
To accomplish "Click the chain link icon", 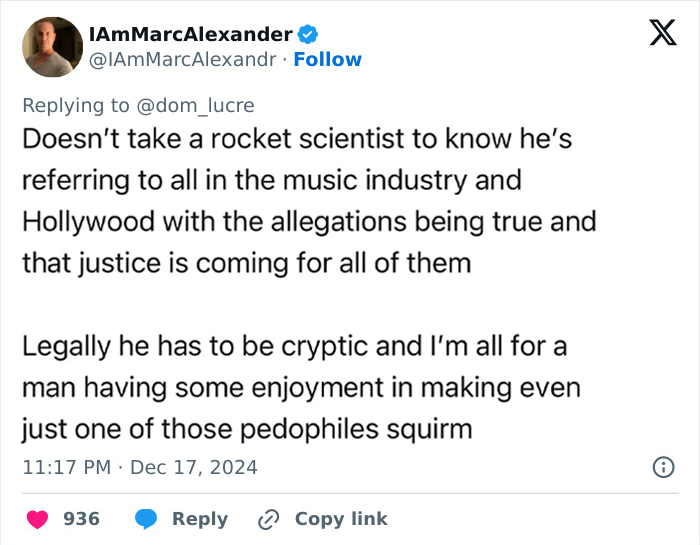I will click(268, 519).
